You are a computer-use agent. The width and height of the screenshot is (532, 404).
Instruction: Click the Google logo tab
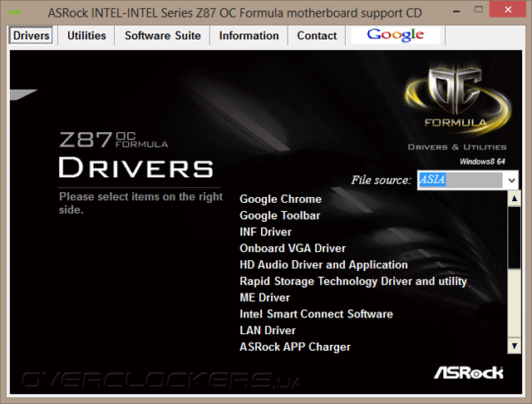tap(396, 35)
